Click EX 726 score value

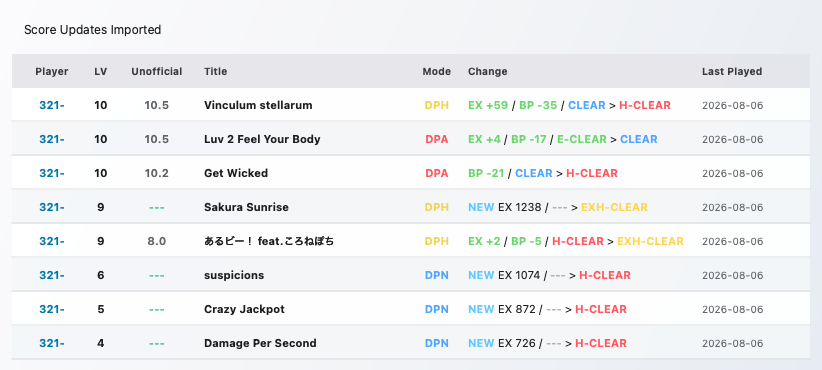517,344
